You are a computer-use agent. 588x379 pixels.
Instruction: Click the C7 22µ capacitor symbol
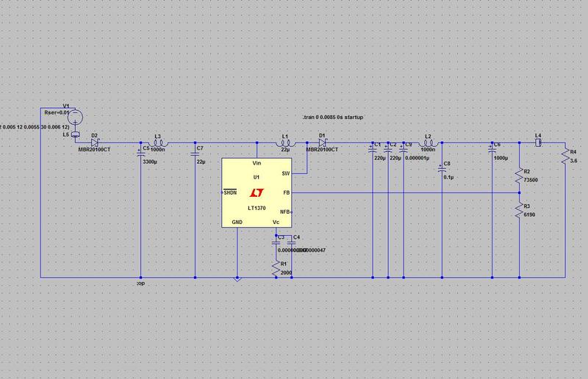tap(194, 154)
